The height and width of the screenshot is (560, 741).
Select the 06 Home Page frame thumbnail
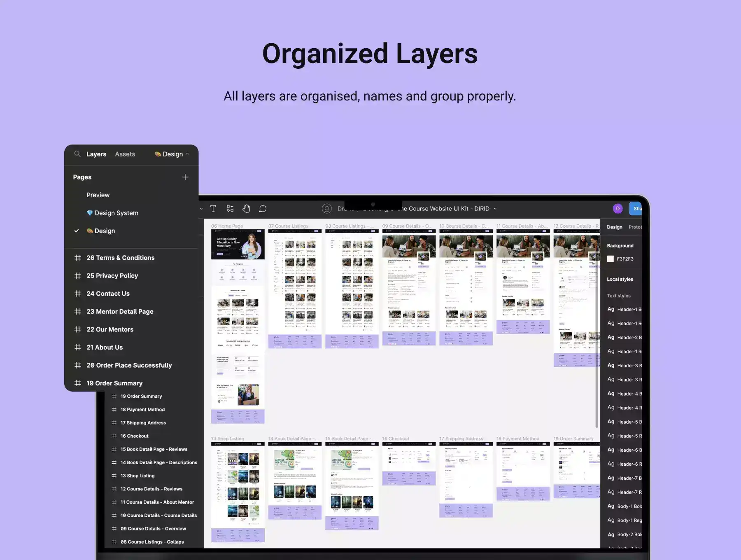238,325
